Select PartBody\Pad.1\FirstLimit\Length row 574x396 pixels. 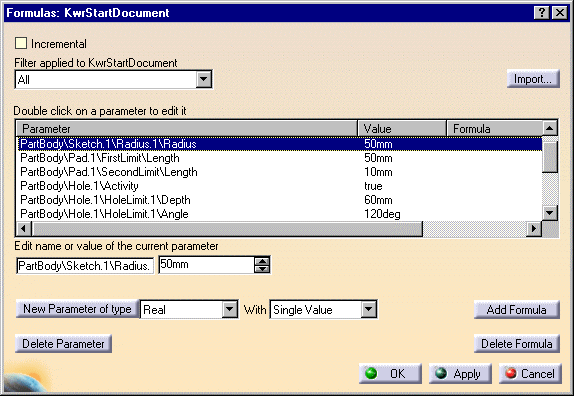[280, 158]
